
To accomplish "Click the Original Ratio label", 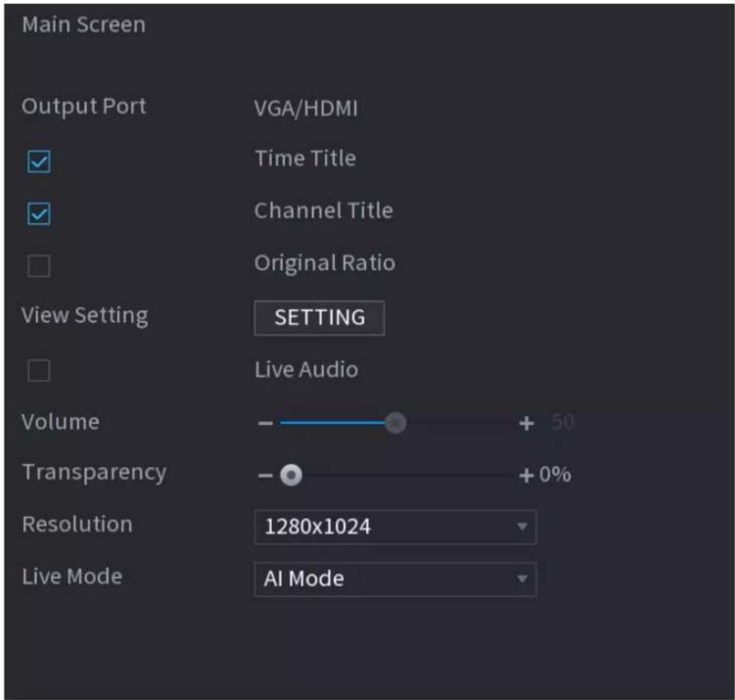I will (x=325, y=263).
